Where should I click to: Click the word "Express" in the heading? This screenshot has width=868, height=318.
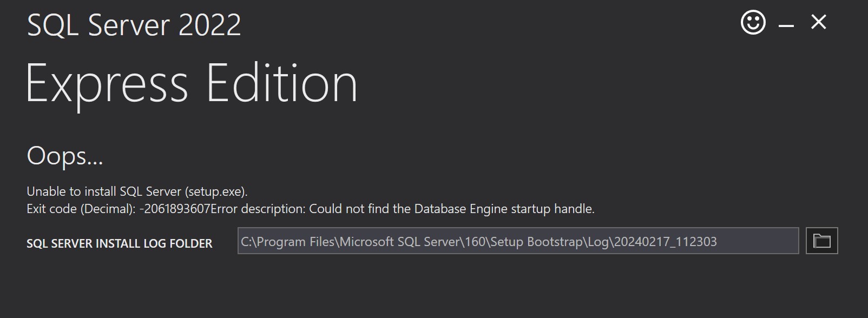pyautogui.click(x=107, y=84)
